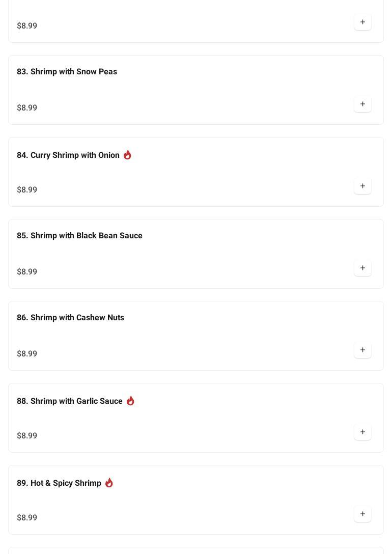The width and height of the screenshot is (392, 554).
Task: Open 84. Curry Shrimp with Onion item
Action: [68, 155]
